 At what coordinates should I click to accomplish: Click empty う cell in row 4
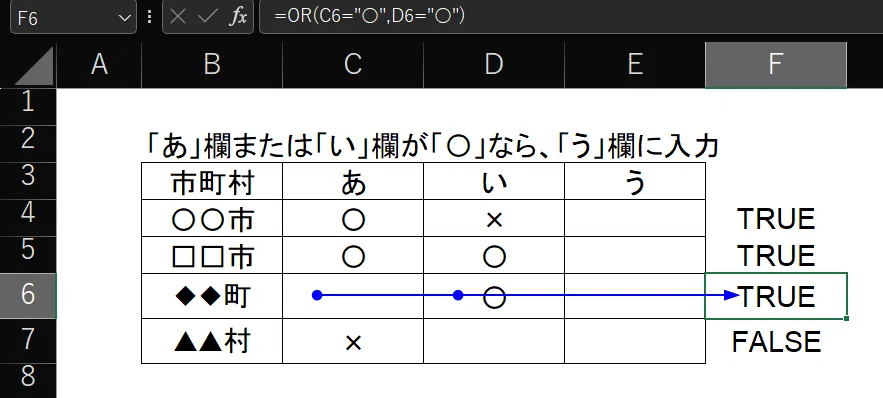tap(635, 218)
